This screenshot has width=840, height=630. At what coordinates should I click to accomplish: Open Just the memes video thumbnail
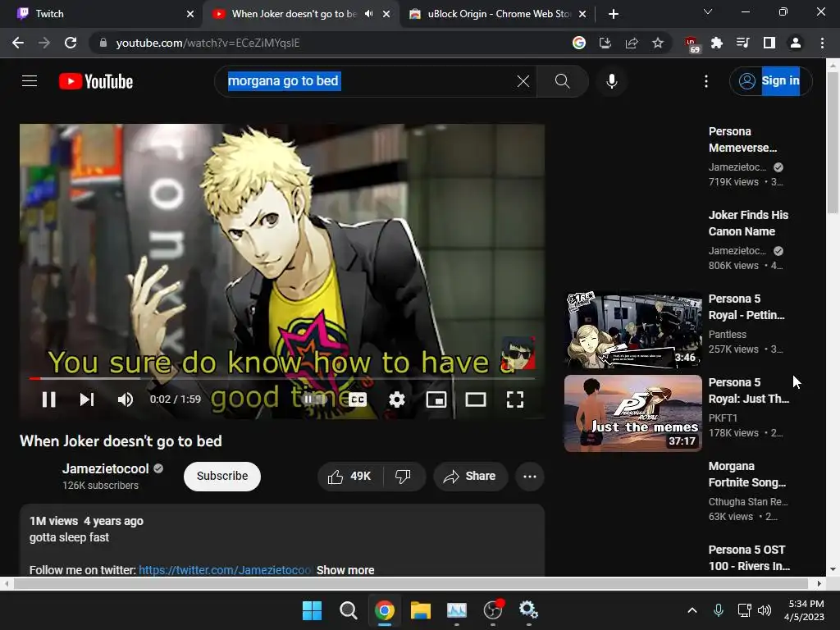click(632, 413)
